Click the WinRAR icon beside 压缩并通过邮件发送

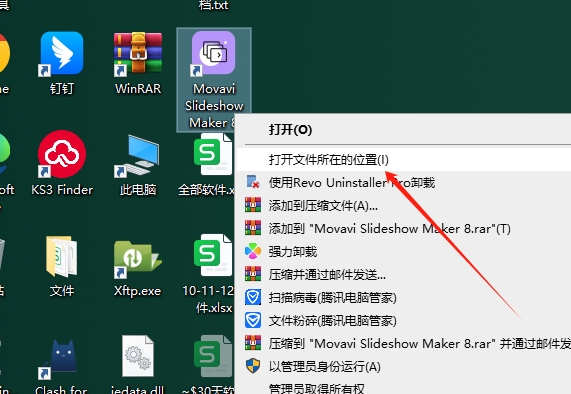(253, 274)
